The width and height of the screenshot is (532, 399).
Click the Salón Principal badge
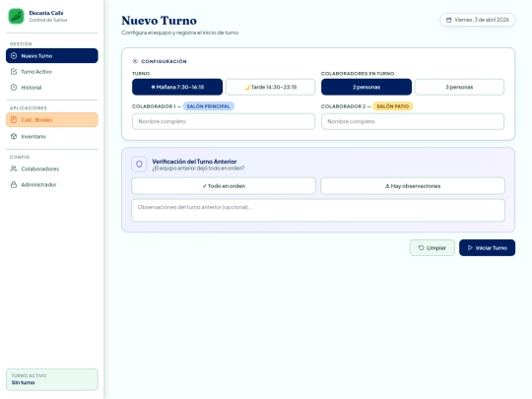coord(208,106)
